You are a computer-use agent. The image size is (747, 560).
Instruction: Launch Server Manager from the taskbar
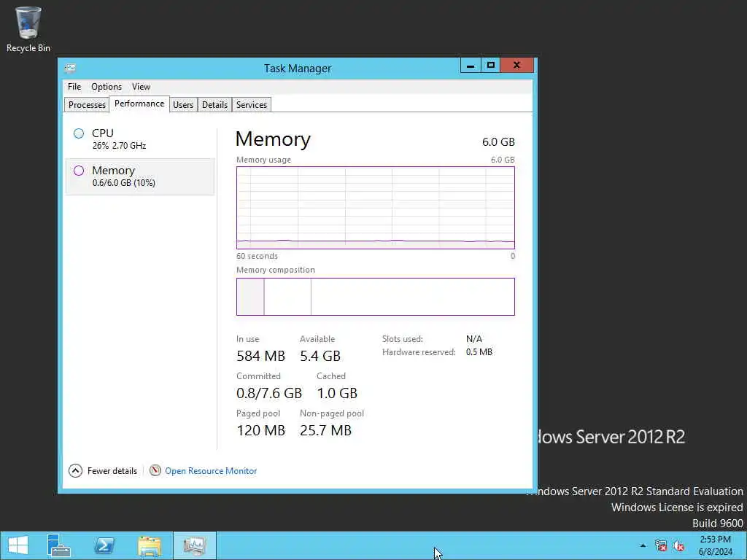click(x=59, y=545)
